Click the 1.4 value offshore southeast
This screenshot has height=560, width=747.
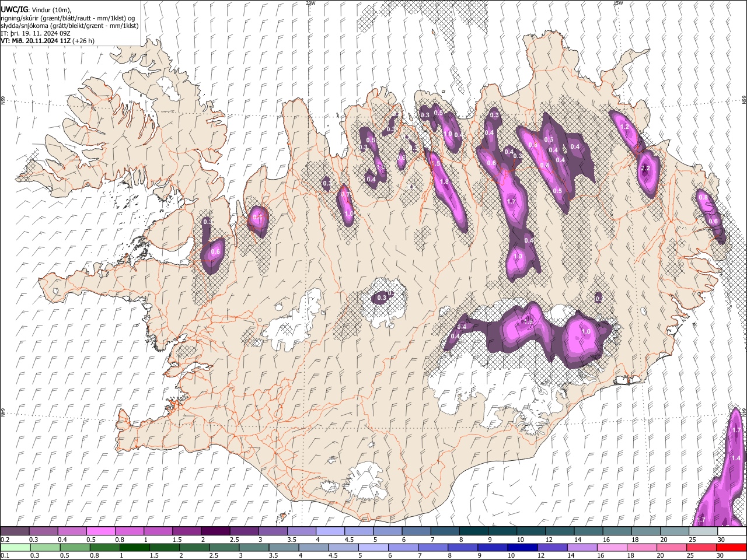(736, 458)
